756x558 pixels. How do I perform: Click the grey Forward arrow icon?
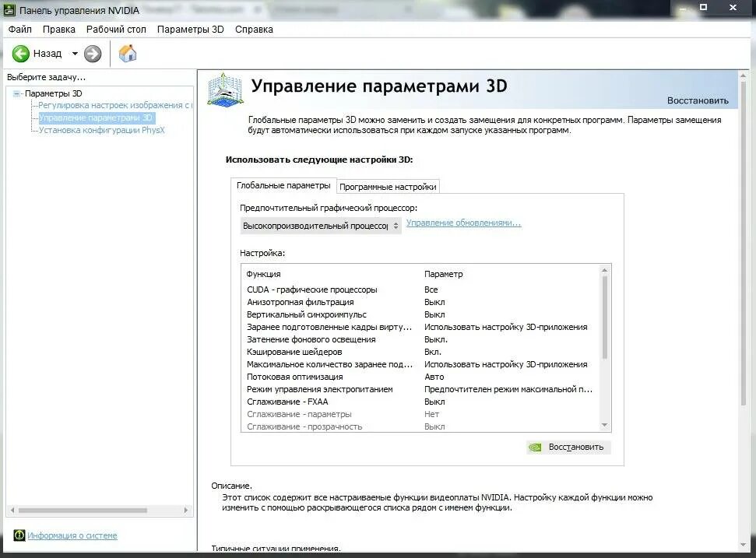93,54
